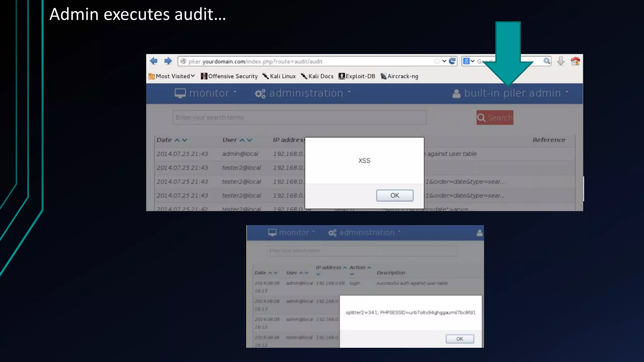The width and height of the screenshot is (644, 362).
Task: Dismiss the XSS alert with OK
Action: pos(395,195)
